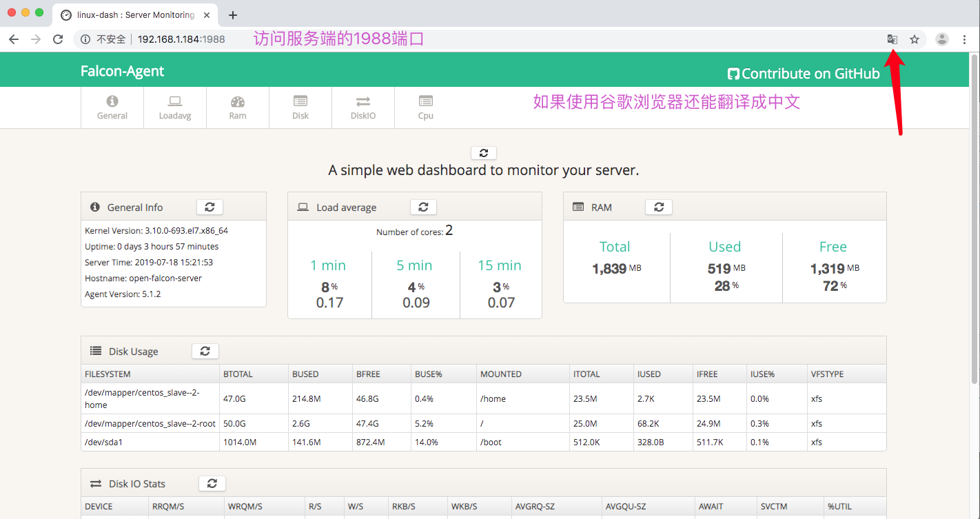Reload the page with browser refresh
Image resolution: width=980 pixels, height=519 pixels.
58,39
